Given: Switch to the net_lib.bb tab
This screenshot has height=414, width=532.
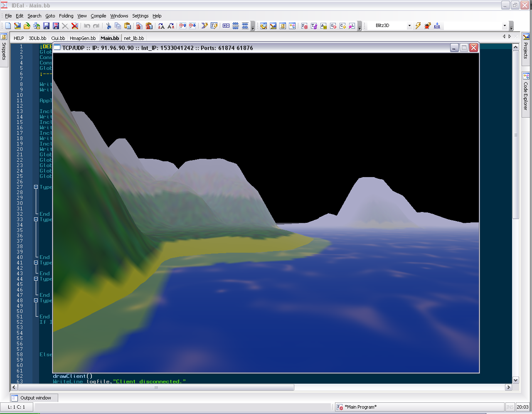Looking at the screenshot, I should click(134, 38).
